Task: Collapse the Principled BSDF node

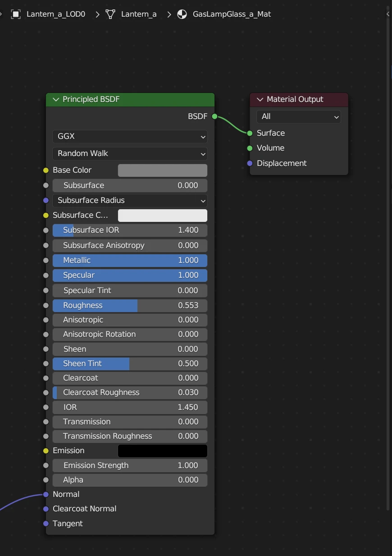Action: coord(56,100)
